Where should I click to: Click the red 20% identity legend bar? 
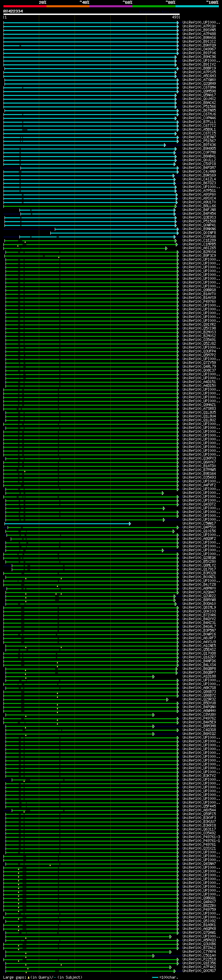[x=25, y=6]
